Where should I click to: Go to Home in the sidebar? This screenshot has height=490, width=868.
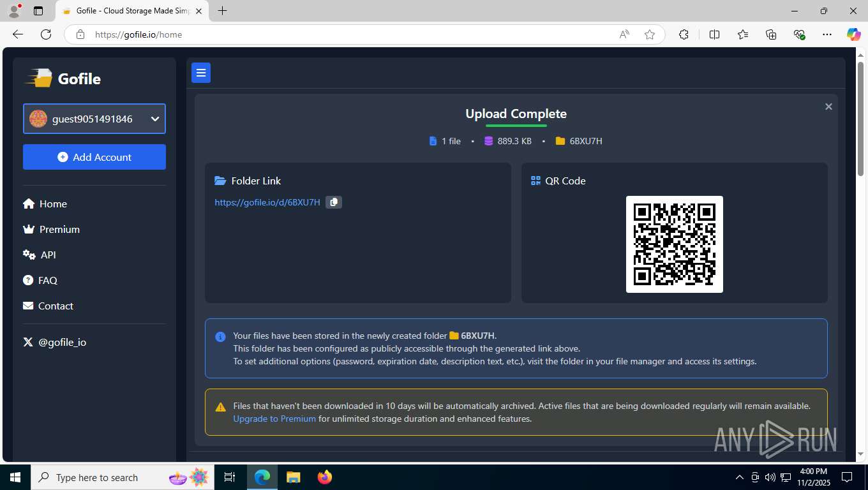point(45,204)
